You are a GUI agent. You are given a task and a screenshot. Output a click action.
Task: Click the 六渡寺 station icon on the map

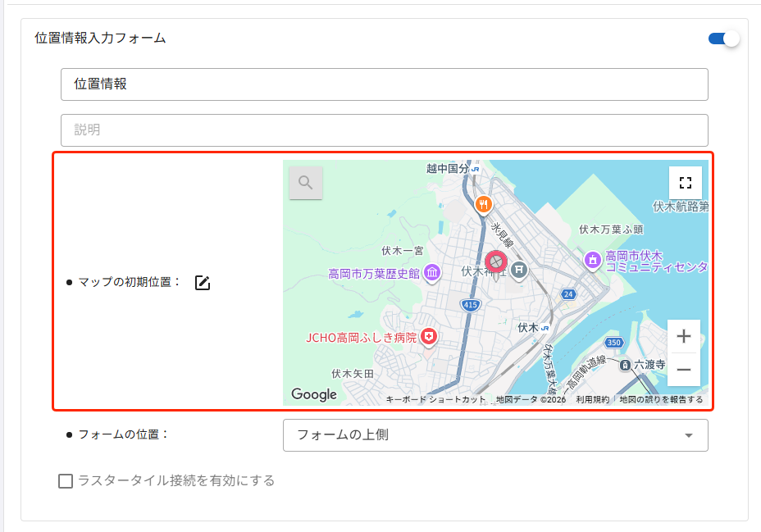point(625,365)
